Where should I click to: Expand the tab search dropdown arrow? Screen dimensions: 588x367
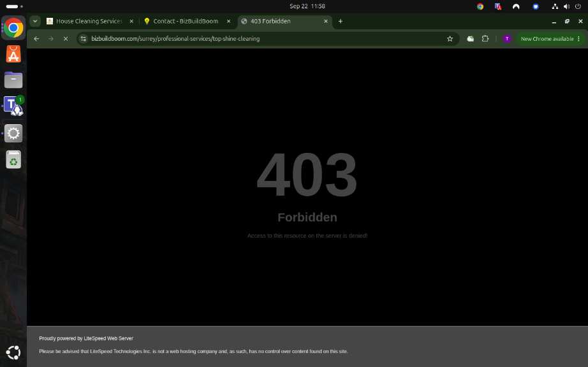[x=35, y=22]
